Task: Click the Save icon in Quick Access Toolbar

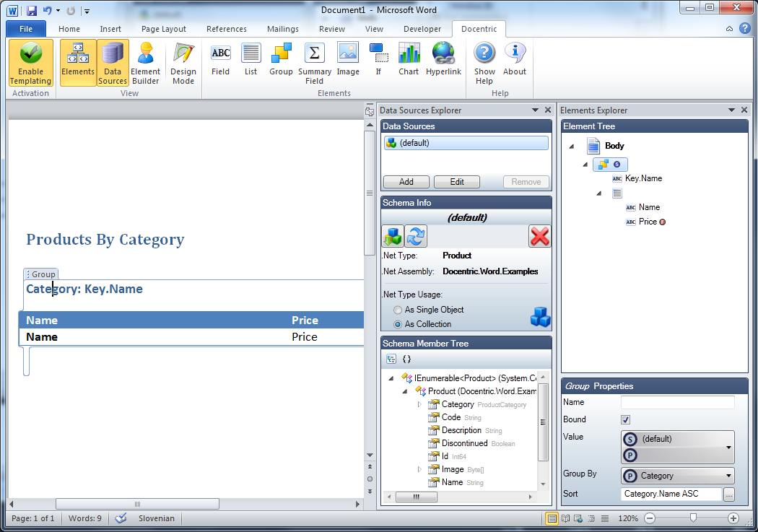Action: coord(32,10)
